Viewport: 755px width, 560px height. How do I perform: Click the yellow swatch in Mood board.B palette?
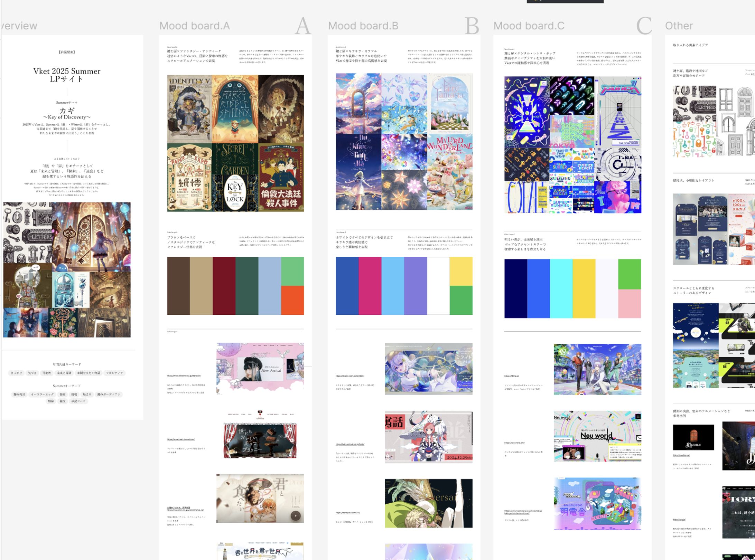461,271
